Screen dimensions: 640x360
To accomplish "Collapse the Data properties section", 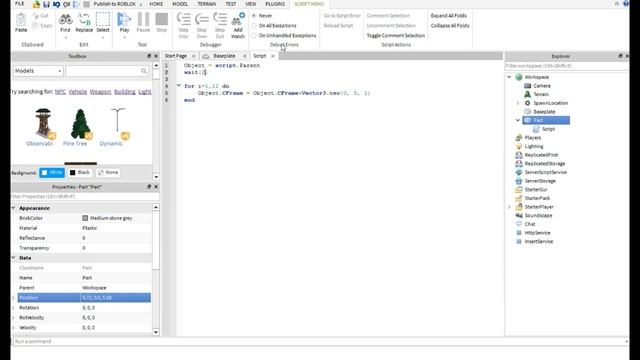I will [13, 258].
